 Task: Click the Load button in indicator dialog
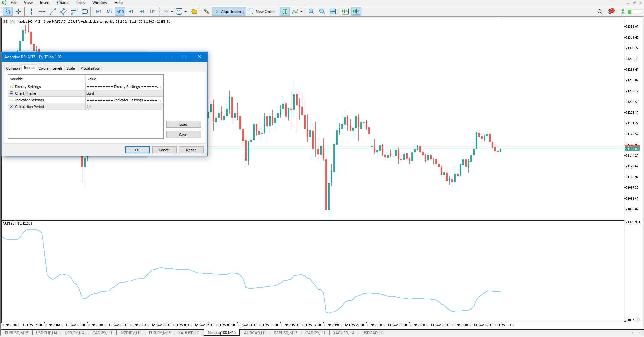tap(183, 124)
